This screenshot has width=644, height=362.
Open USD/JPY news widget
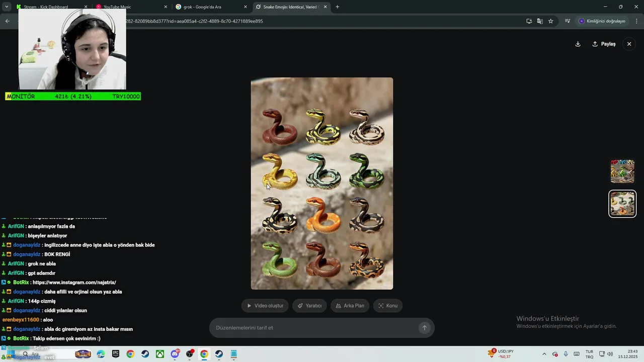501,354
